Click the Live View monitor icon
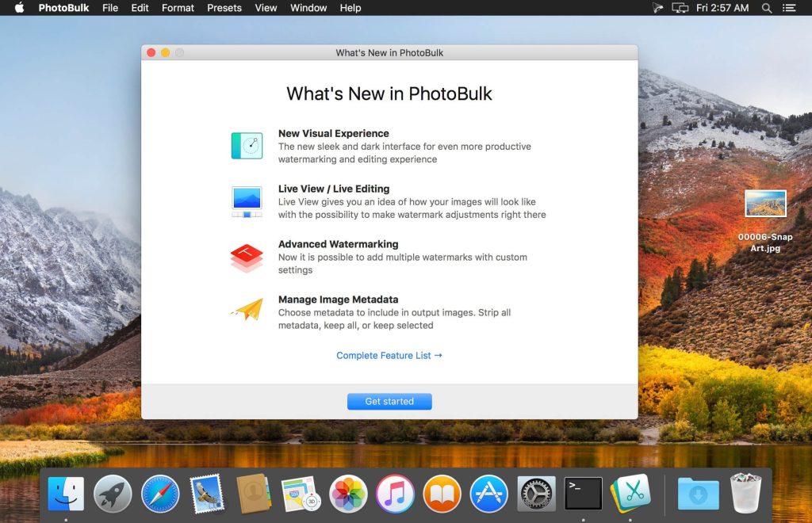 [x=247, y=201]
